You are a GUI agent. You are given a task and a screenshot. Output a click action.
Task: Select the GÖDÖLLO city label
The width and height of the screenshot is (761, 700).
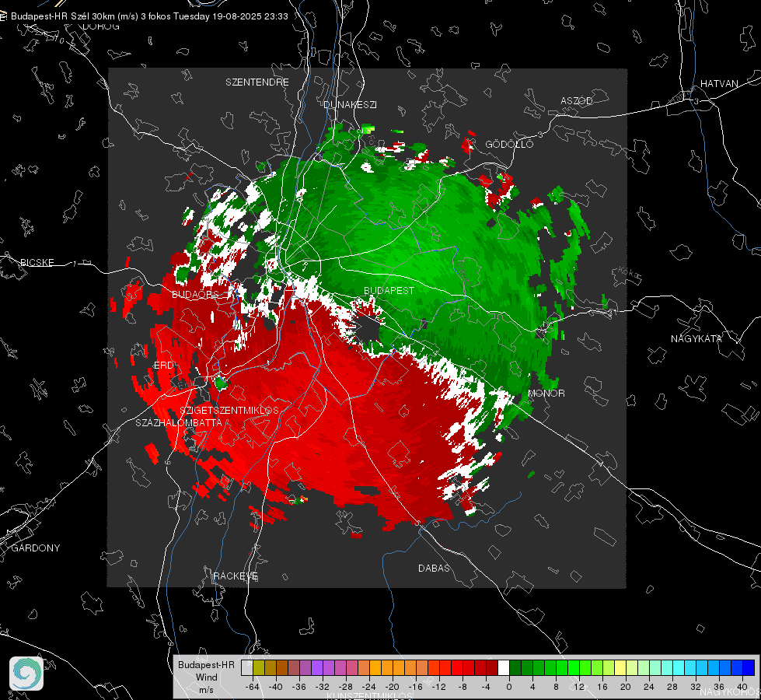pyautogui.click(x=509, y=144)
